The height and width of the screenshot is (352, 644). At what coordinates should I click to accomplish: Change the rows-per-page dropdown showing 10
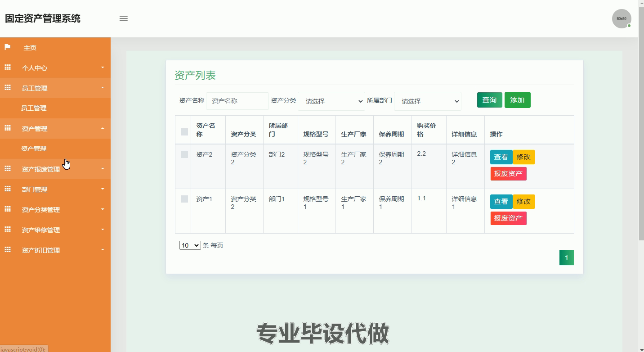(190, 245)
